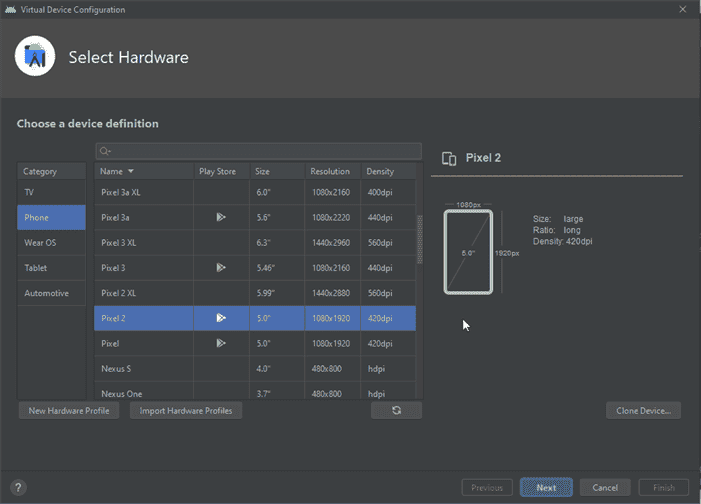Select the Pixel 2 device name
Image resolution: width=701 pixels, height=504 pixels.
113,318
